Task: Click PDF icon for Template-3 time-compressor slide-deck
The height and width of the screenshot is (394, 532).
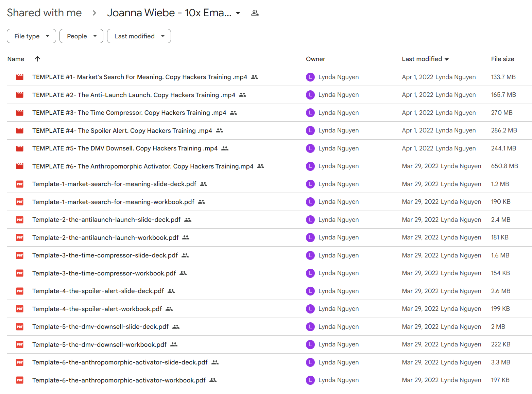Action: tap(20, 255)
